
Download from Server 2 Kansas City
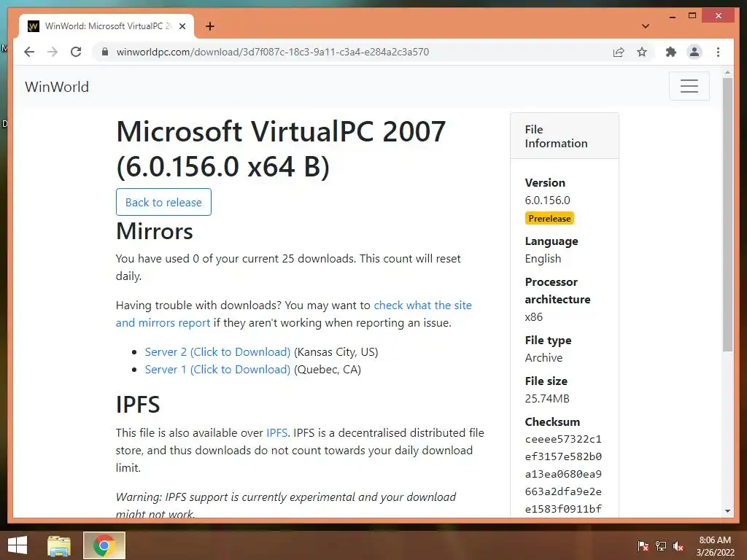(217, 352)
